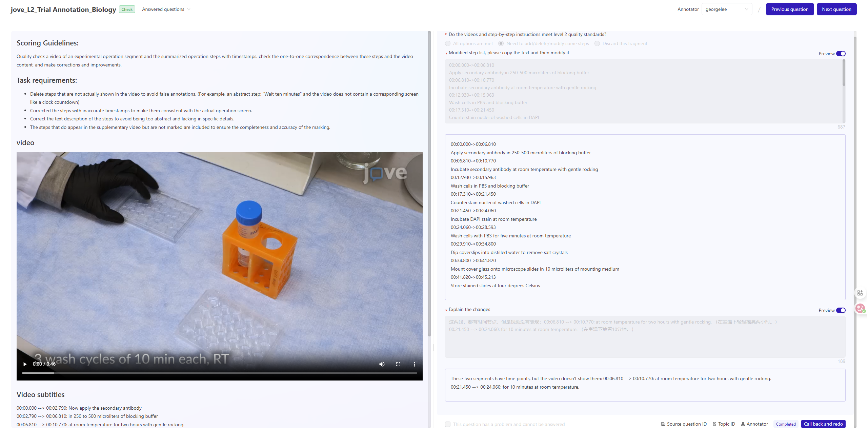Go to Previous question

[789, 9]
